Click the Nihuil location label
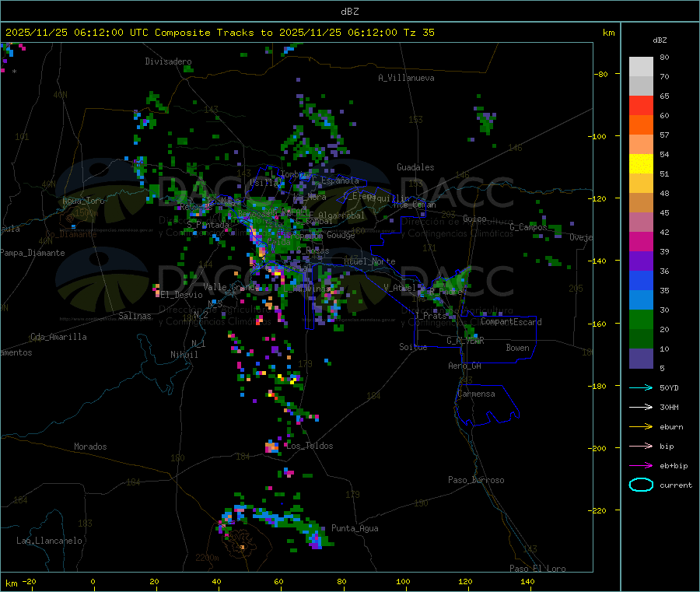Viewport: 700px width, 592px height. pos(184,355)
